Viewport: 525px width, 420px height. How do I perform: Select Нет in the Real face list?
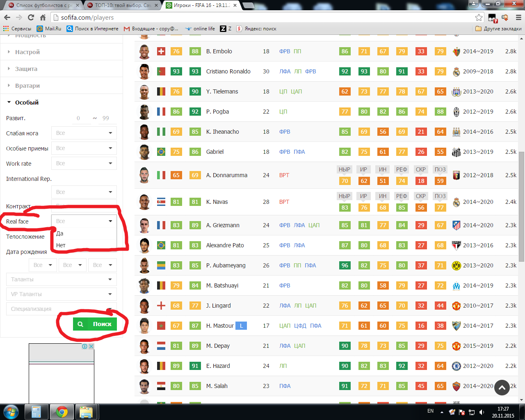84,245
